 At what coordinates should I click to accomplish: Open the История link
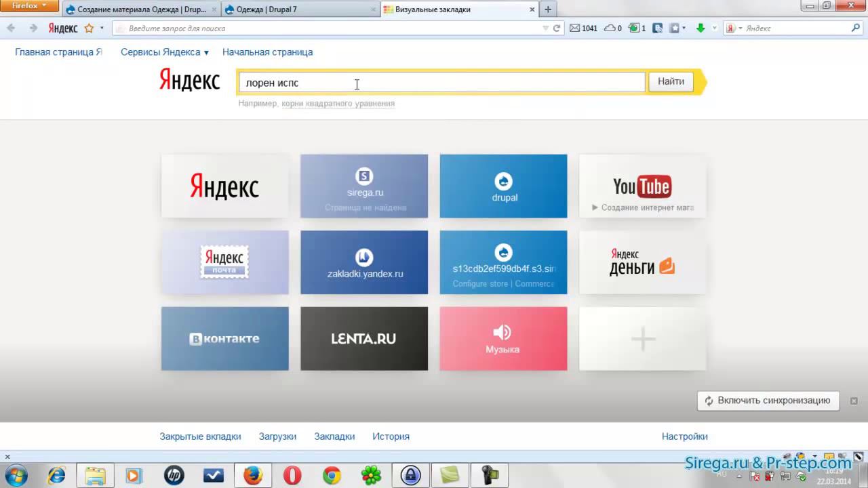tap(391, 436)
